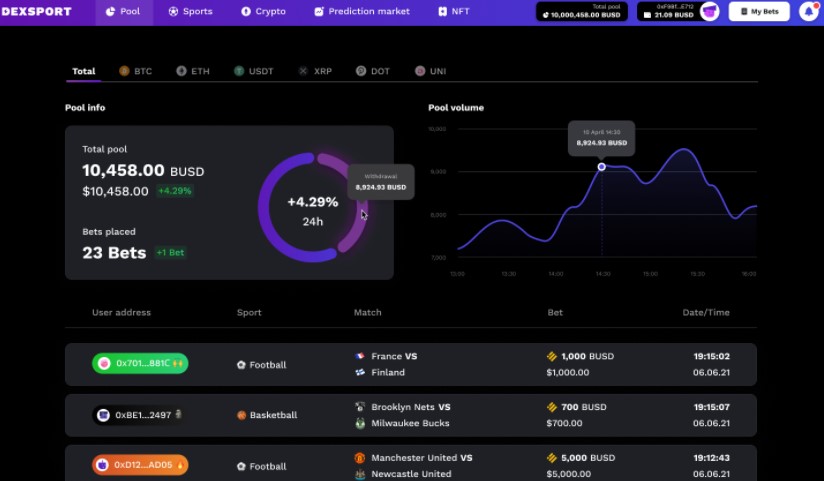Click the 23 Bets count
Viewport: 824px width, 481px height.
114,253
